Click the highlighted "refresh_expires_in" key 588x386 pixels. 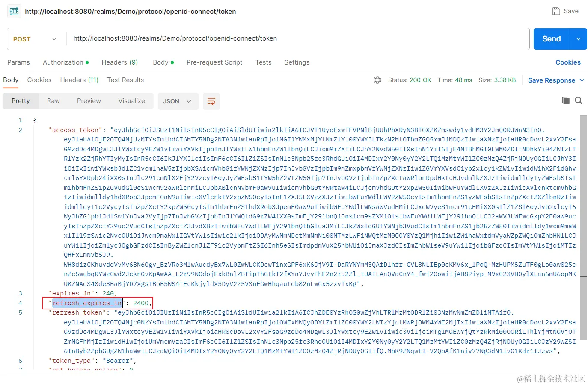pyautogui.click(x=87, y=303)
